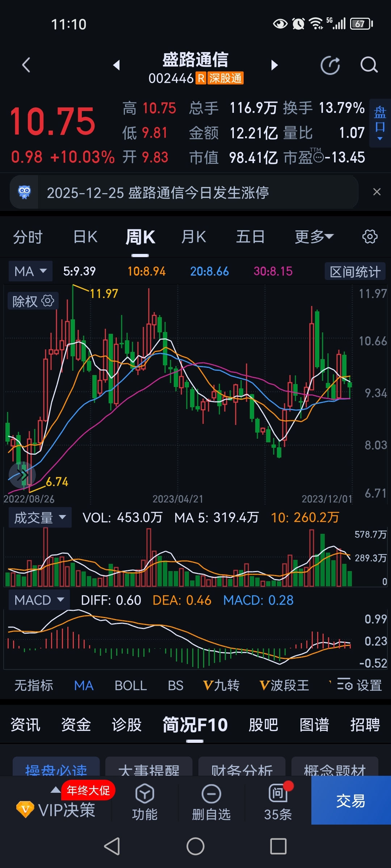Viewport: 391px width, 868px height.
Task: Open the 诊股 tab
Action: click(127, 725)
